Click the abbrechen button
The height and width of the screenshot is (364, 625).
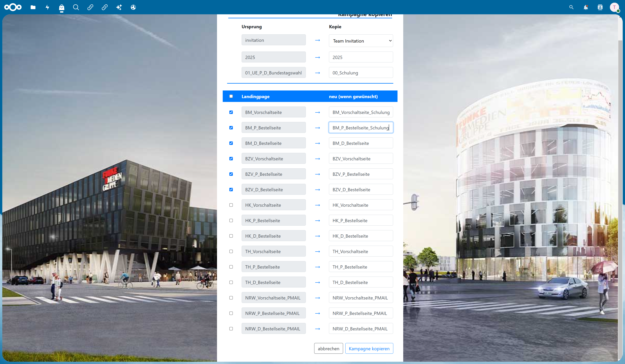328,348
